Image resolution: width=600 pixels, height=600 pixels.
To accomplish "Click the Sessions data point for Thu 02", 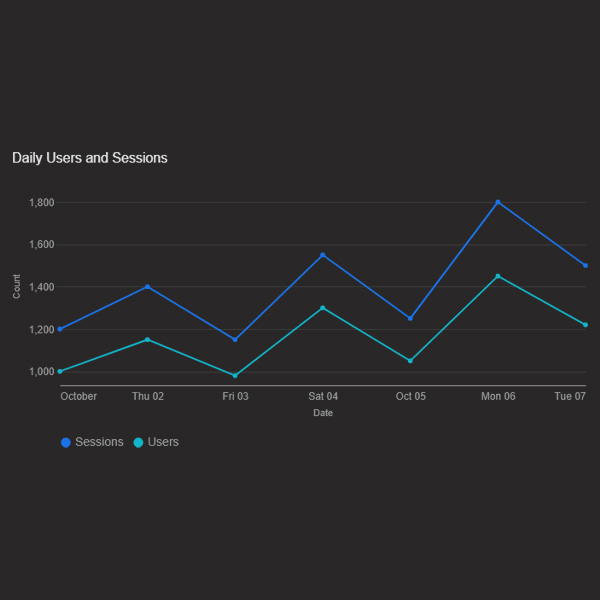I will (148, 287).
